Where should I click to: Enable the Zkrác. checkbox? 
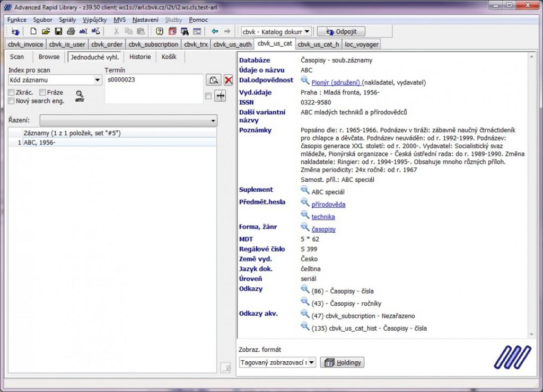coord(12,93)
